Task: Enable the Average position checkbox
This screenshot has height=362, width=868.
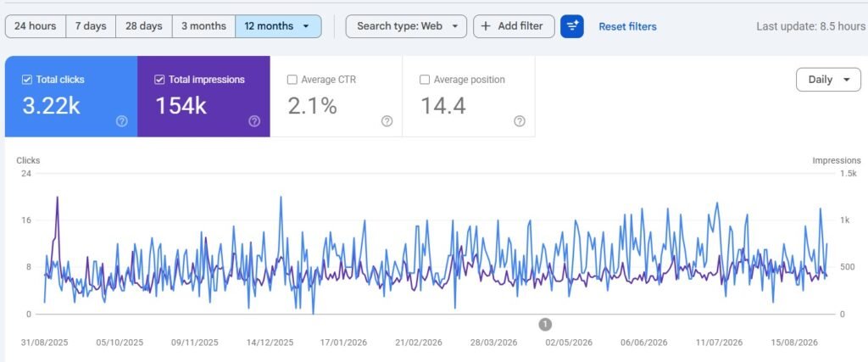Action: pos(425,80)
